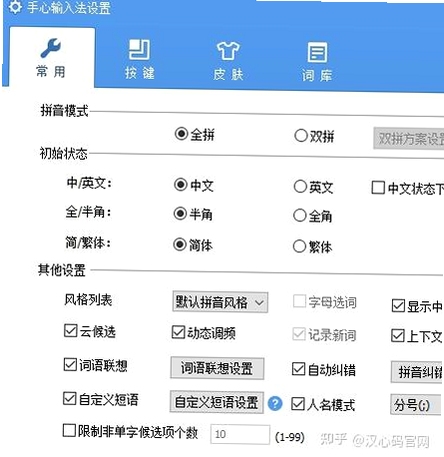Disable the 云候选 checkbox
This screenshot has height=457, width=444.
[70, 331]
